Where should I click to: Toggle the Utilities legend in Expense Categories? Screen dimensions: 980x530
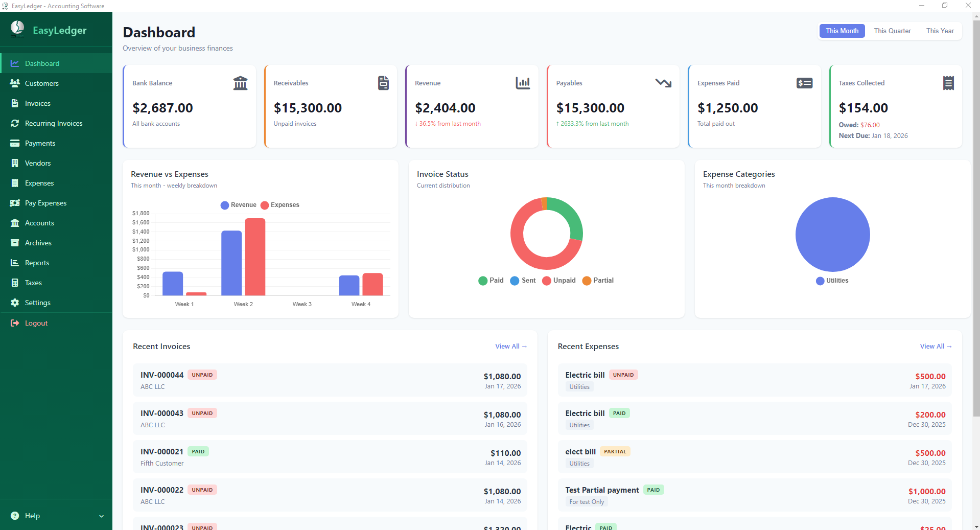[831, 280]
